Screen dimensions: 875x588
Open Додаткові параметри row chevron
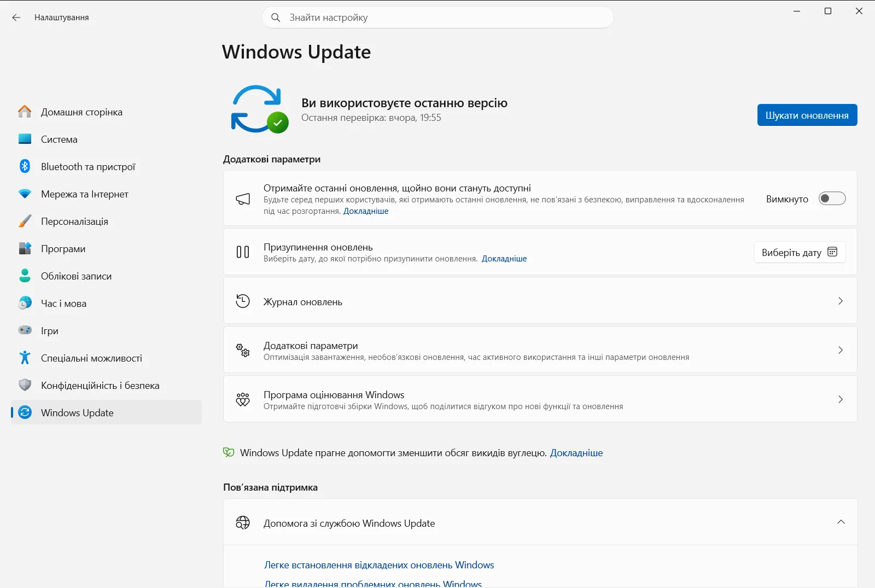[841, 350]
